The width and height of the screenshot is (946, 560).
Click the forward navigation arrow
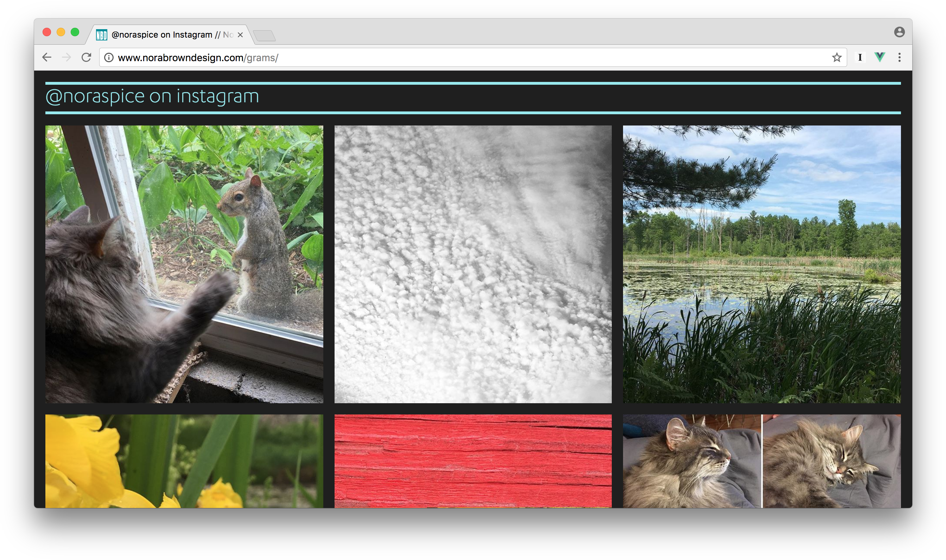click(x=66, y=57)
